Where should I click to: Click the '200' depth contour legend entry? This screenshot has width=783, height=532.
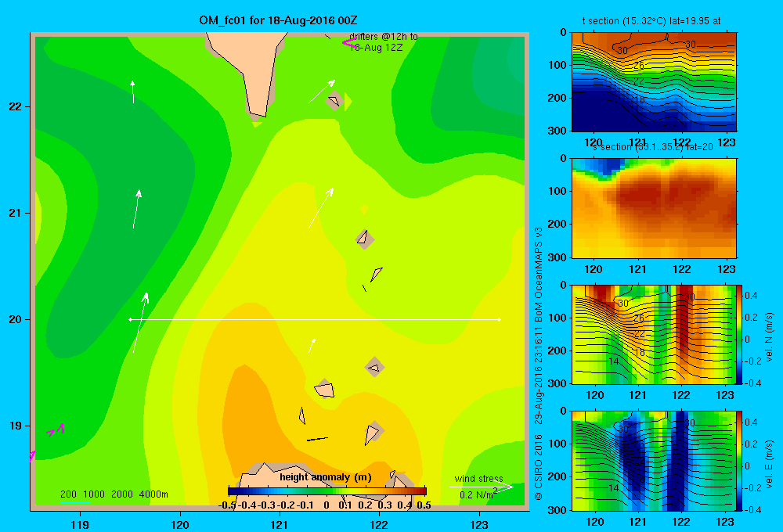pyautogui.click(x=68, y=494)
